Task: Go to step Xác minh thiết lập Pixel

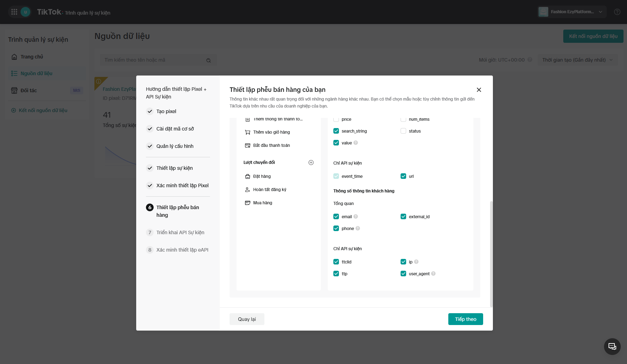Action: (182, 185)
